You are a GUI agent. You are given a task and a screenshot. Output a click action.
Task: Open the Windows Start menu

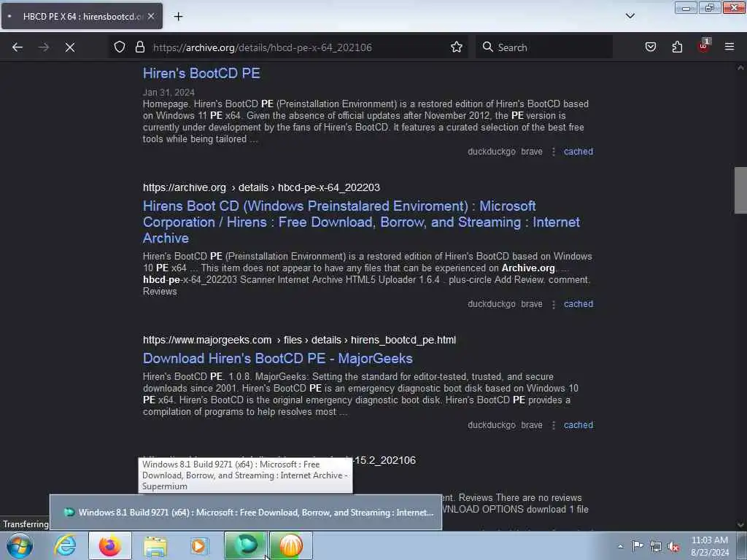20,545
